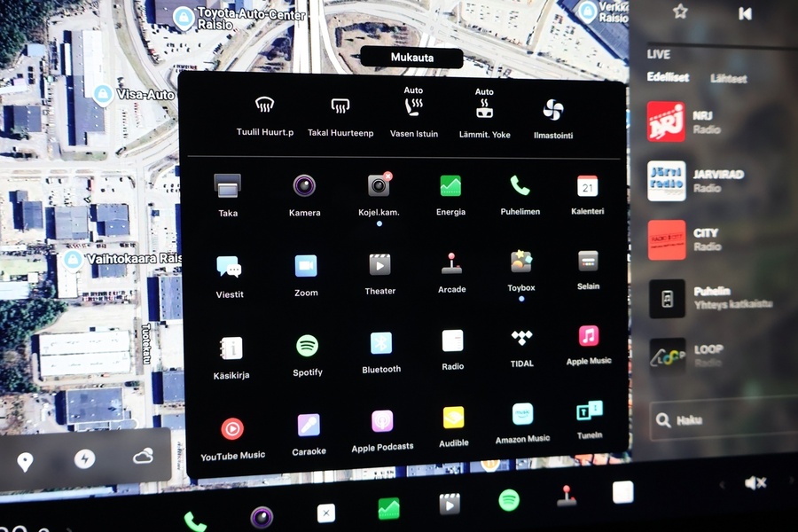Image resolution: width=798 pixels, height=532 pixels.
Task: Launch the Zoom app
Action: click(306, 266)
